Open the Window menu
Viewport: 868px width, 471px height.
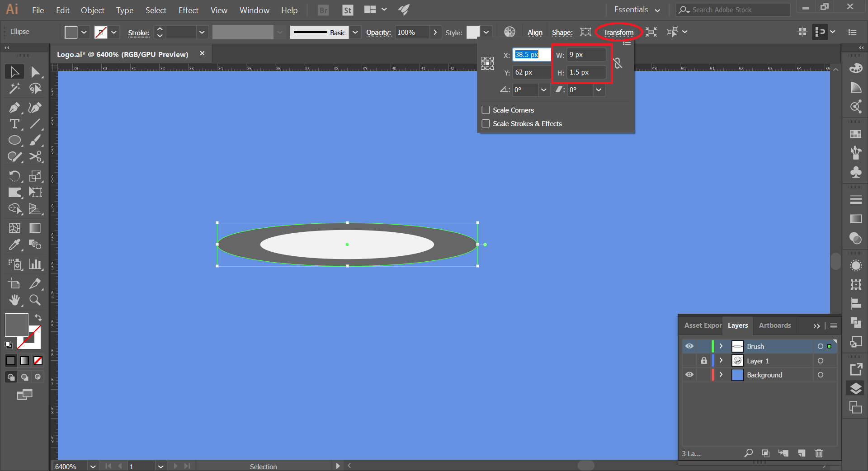pos(255,10)
